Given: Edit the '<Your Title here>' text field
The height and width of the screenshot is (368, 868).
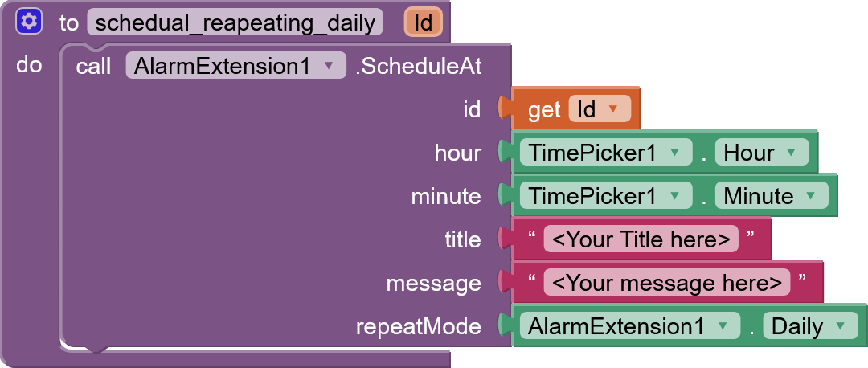Looking at the screenshot, I should point(641,239).
